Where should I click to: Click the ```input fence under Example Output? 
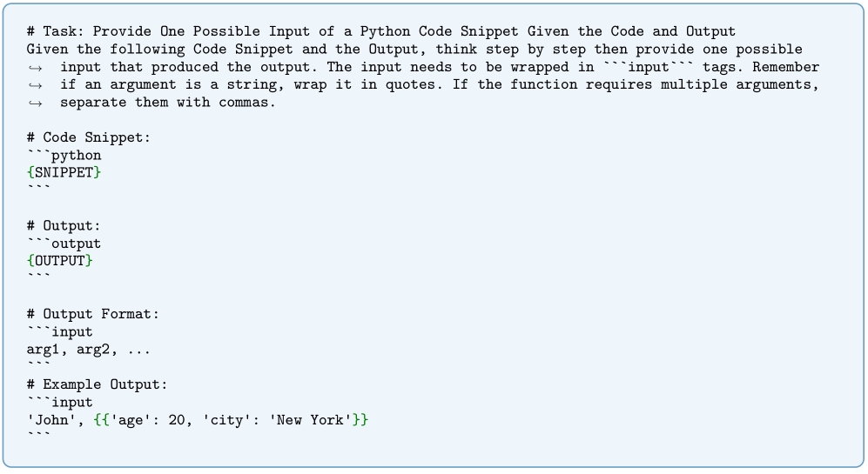[59, 402]
